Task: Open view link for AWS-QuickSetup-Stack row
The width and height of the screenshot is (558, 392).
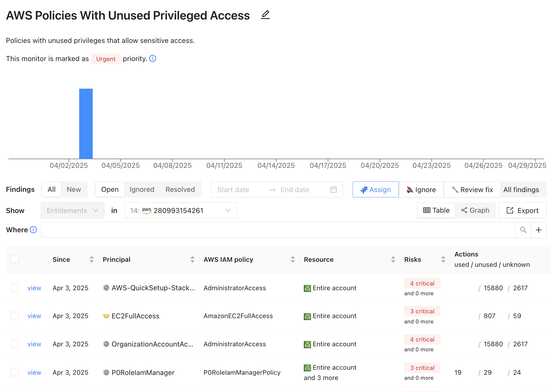Action: (34, 288)
